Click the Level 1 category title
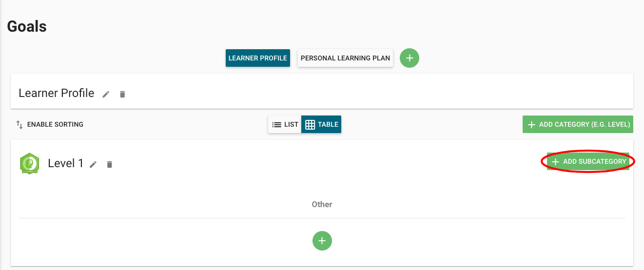The width and height of the screenshot is (644, 270). pos(66,163)
